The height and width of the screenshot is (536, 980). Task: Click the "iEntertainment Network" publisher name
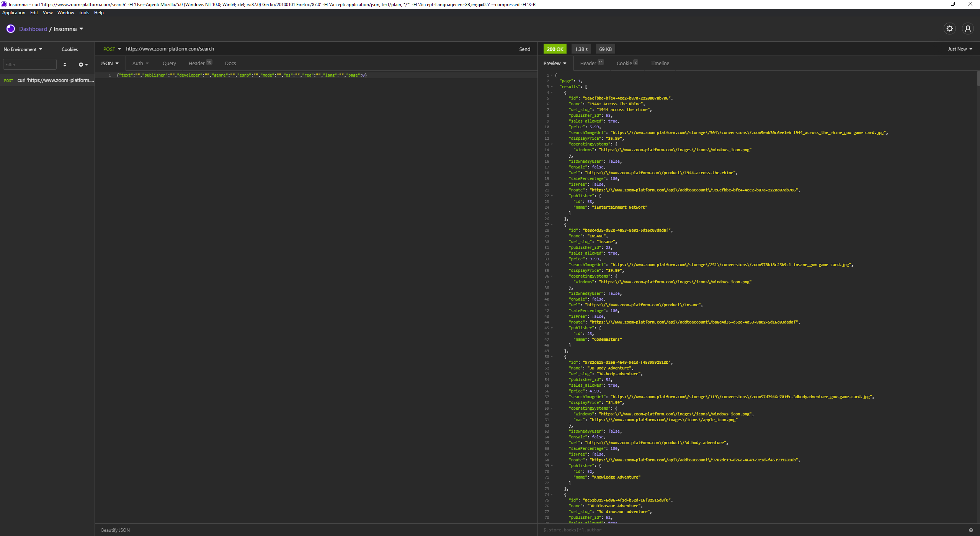(x=620, y=208)
